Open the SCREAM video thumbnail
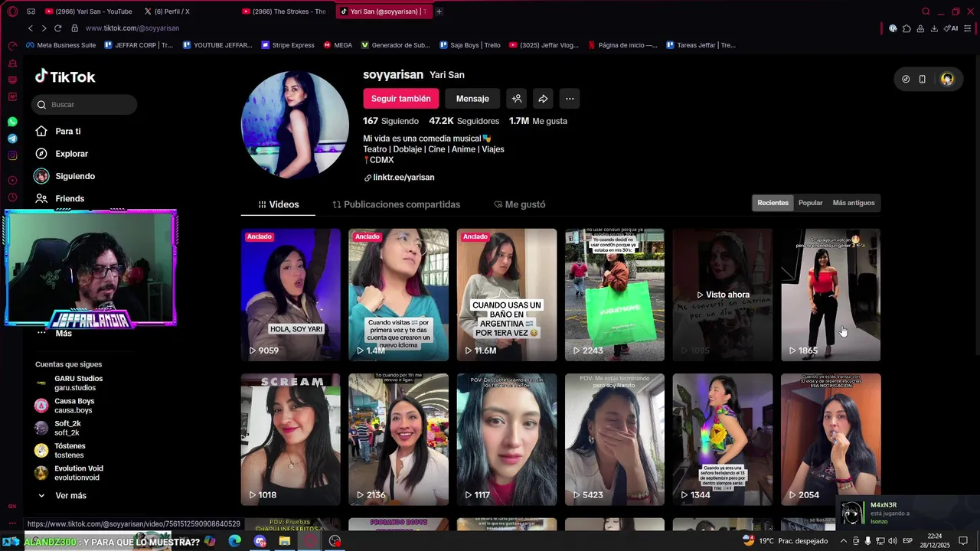The width and height of the screenshot is (980, 551). coord(291,439)
